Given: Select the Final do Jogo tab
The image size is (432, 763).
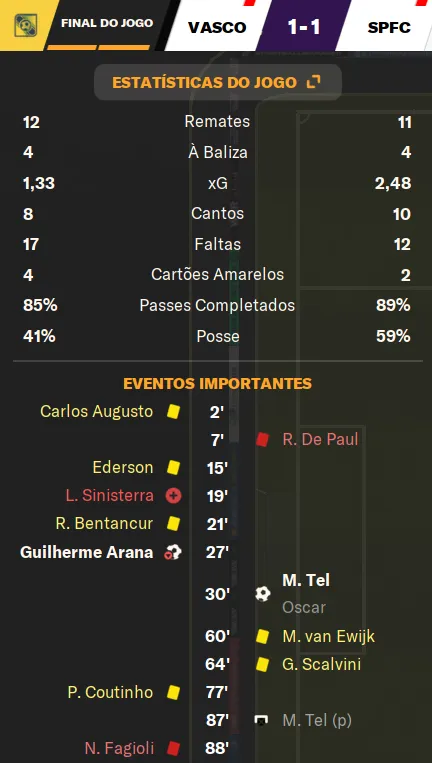Looking at the screenshot, I should pyautogui.click(x=107, y=23).
